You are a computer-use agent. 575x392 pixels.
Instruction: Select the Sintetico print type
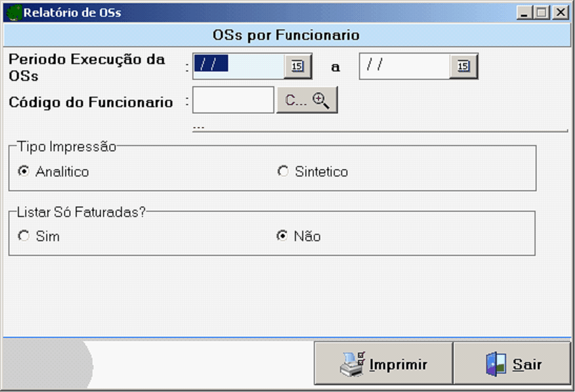283,171
